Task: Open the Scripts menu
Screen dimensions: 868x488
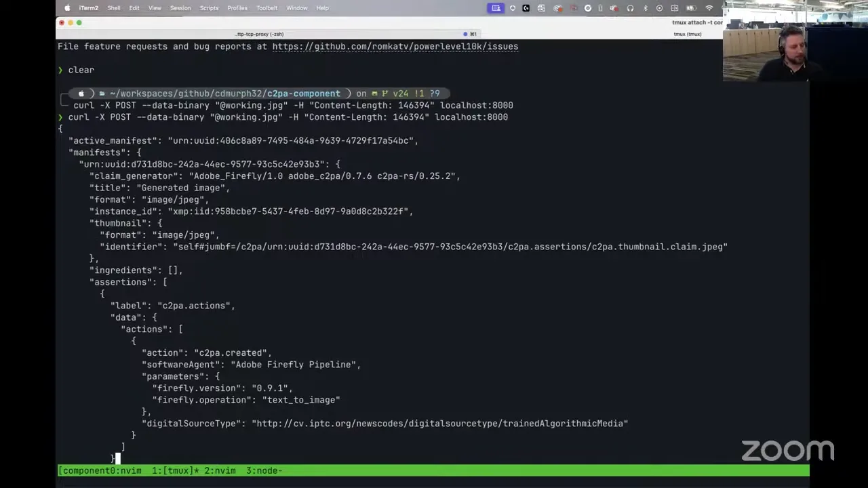Action: pyautogui.click(x=209, y=8)
